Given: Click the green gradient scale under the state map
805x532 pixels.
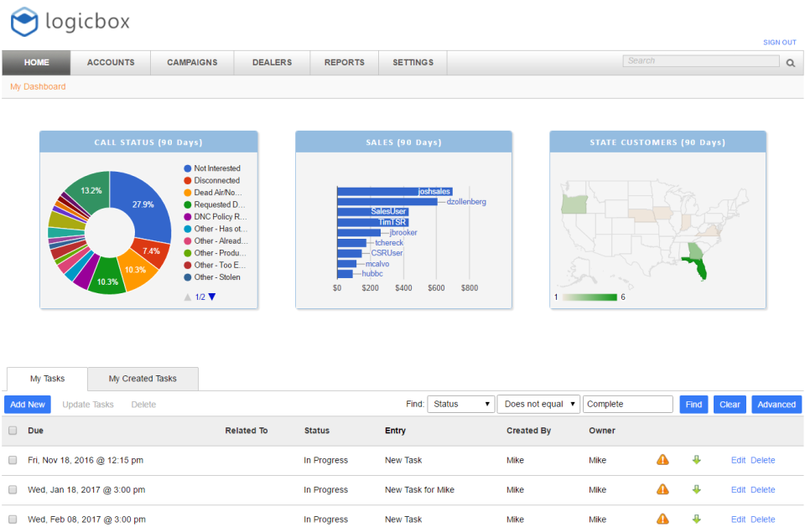Looking at the screenshot, I should coord(589,298).
